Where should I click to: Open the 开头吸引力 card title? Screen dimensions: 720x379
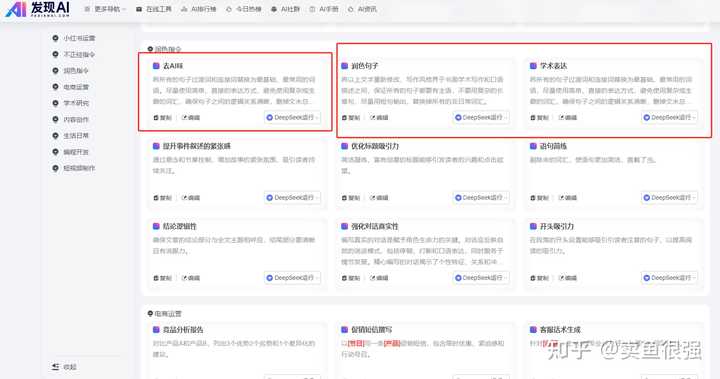(x=557, y=226)
